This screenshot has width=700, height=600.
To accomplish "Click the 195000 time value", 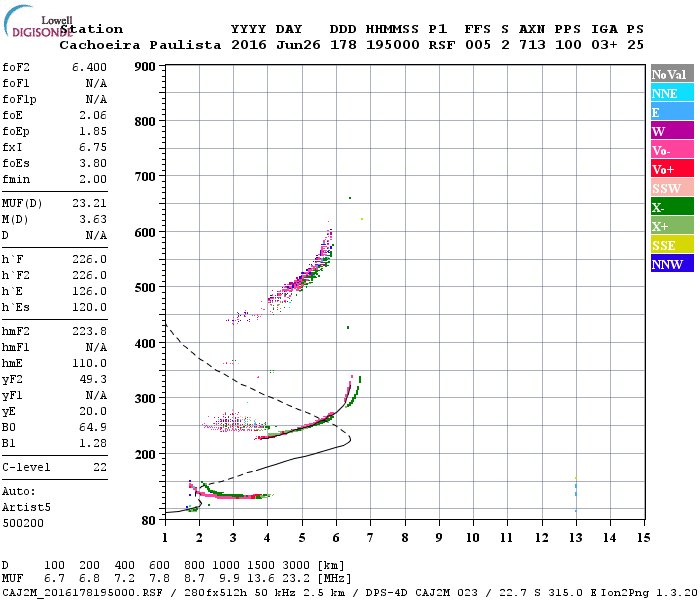I will tap(392, 45).
